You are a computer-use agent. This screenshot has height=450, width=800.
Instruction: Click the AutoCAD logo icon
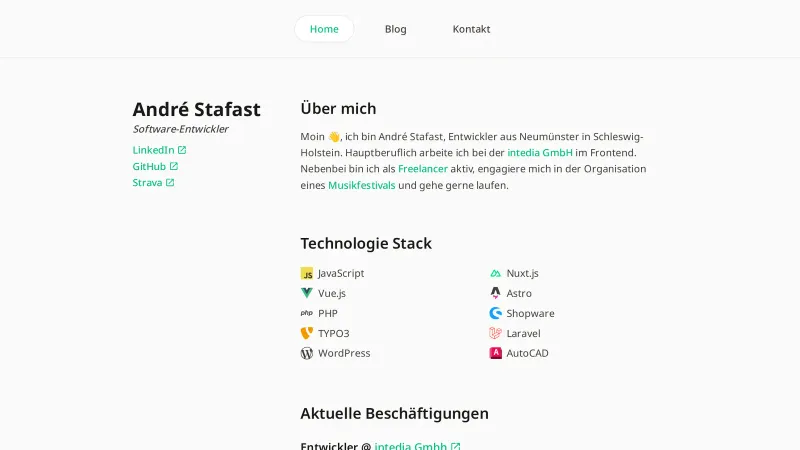click(495, 353)
